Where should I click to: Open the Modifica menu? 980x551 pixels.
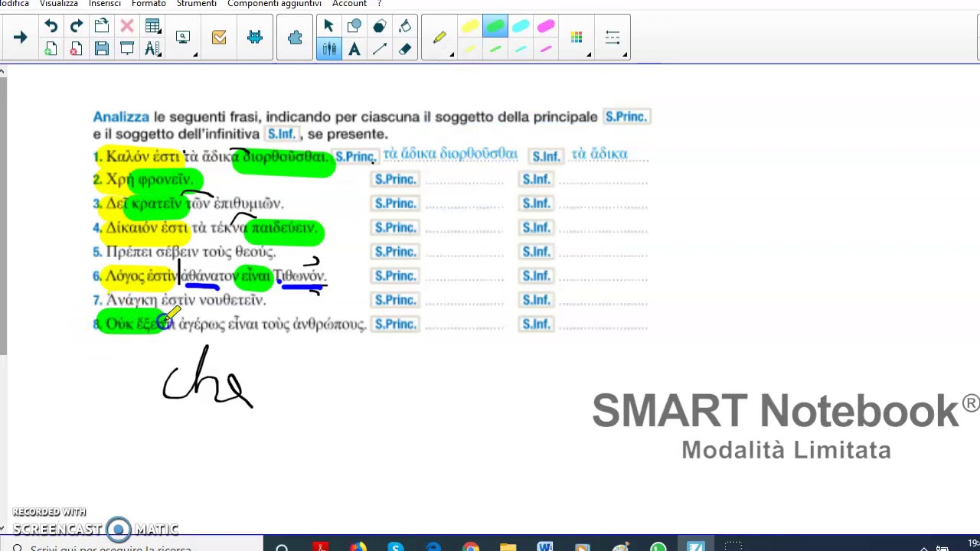click(15, 4)
